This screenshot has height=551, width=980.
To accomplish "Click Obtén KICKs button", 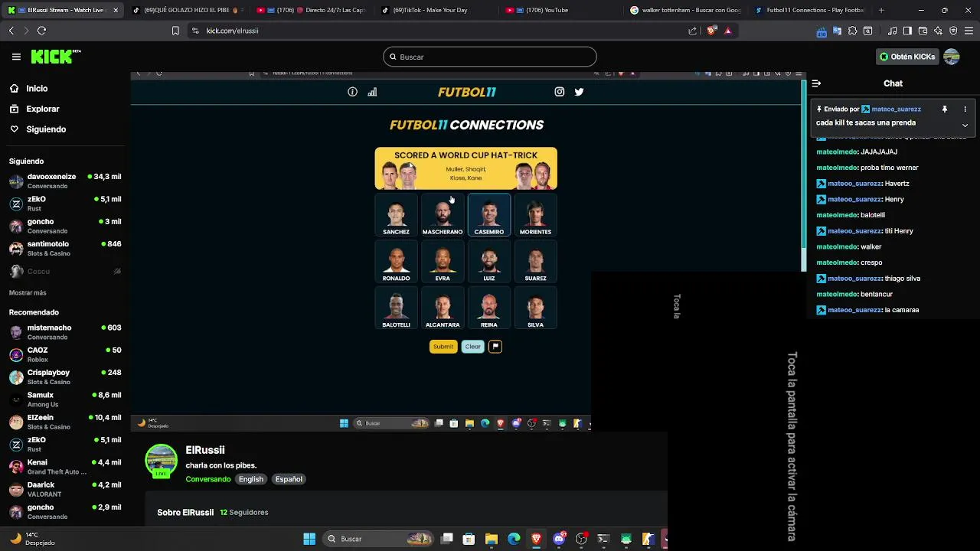I will (x=906, y=57).
